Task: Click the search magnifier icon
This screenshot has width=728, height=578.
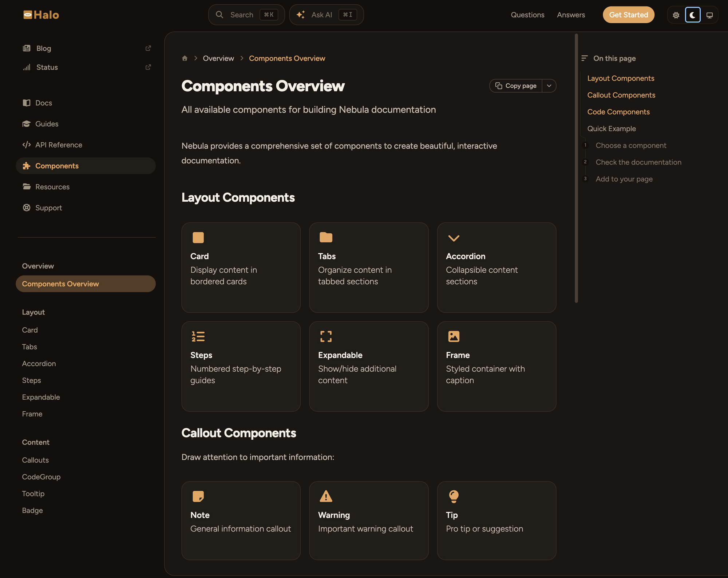Action: (x=219, y=15)
